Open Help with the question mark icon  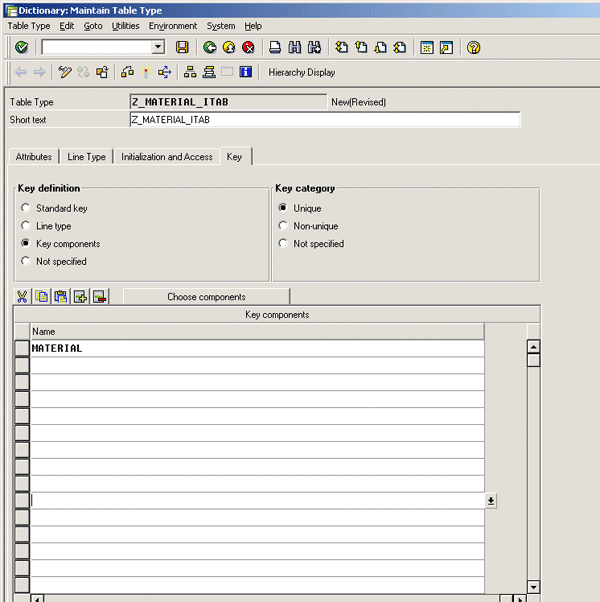pyautogui.click(x=474, y=47)
